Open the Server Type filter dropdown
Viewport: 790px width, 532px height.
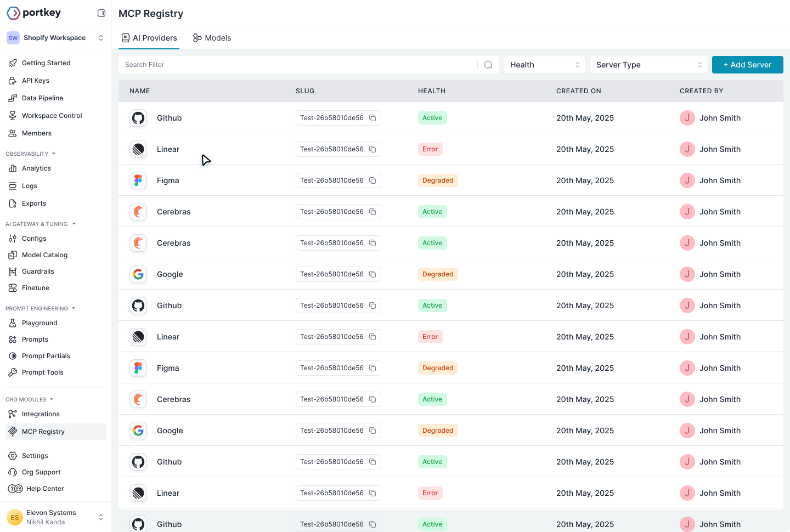(x=648, y=64)
